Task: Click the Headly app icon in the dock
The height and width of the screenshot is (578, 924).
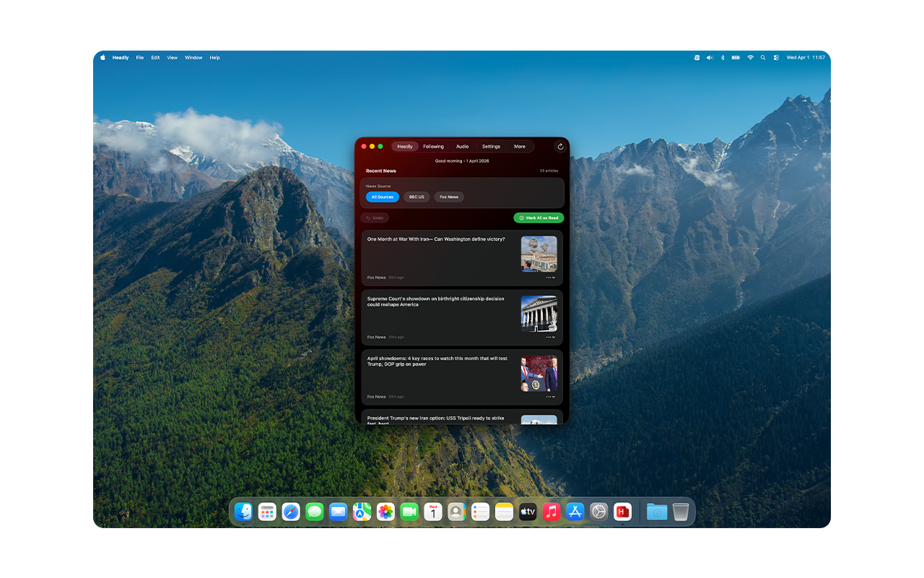Action: (x=622, y=512)
